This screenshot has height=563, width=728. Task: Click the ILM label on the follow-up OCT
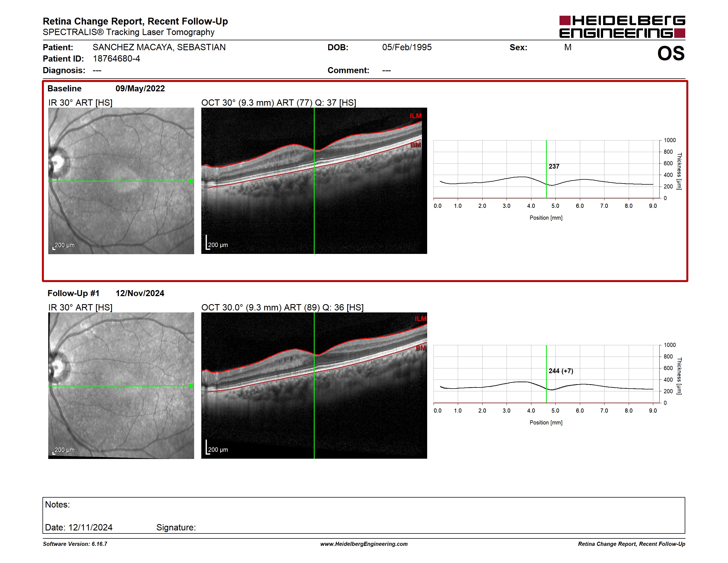(x=421, y=319)
